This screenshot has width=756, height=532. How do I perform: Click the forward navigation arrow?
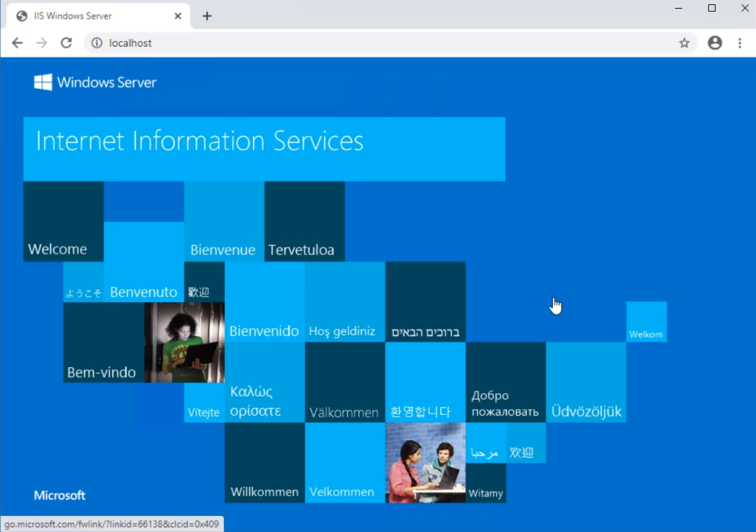[x=42, y=43]
